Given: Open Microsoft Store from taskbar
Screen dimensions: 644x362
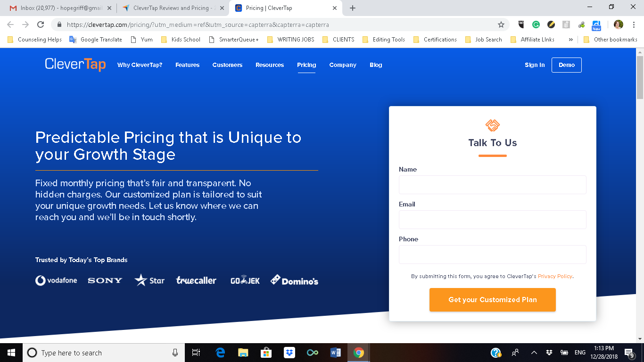Looking at the screenshot, I should (x=266, y=353).
